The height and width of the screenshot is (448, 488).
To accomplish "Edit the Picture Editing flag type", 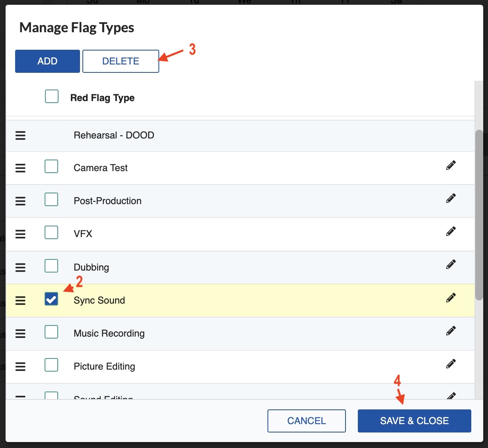I will click(x=451, y=364).
